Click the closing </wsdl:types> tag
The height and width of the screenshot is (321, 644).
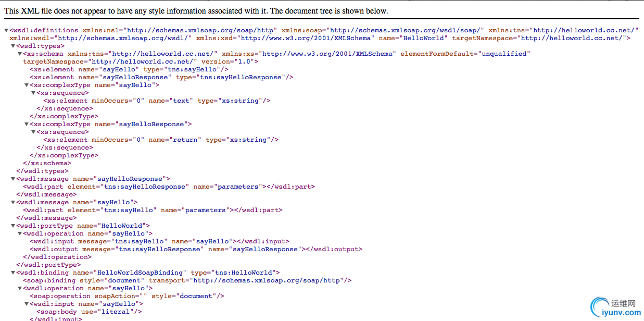pos(42,171)
